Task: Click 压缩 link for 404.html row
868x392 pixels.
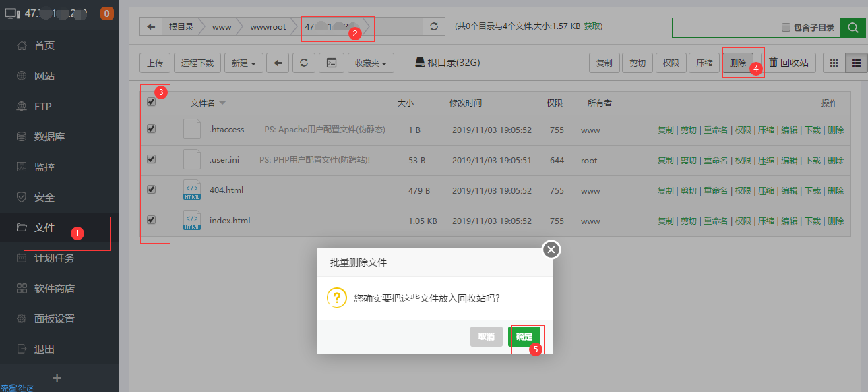Action: click(x=766, y=190)
